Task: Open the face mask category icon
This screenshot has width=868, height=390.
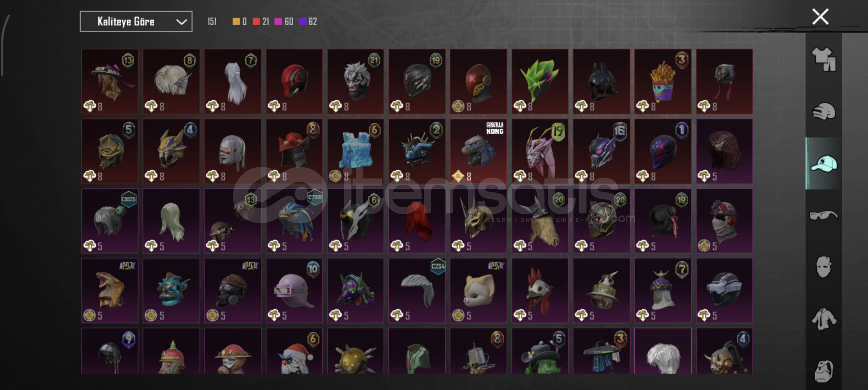Action: (824, 267)
